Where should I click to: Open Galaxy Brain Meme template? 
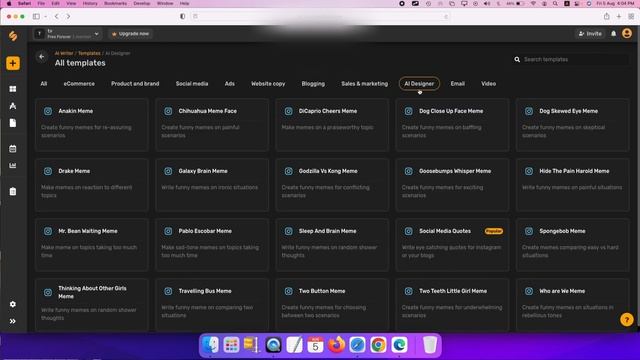tap(212, 185)
